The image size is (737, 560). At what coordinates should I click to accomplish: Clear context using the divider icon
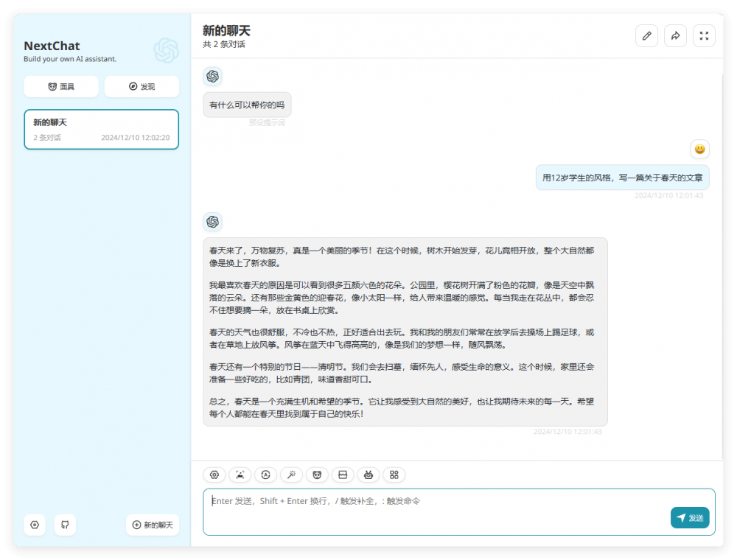tap(343, 475)
